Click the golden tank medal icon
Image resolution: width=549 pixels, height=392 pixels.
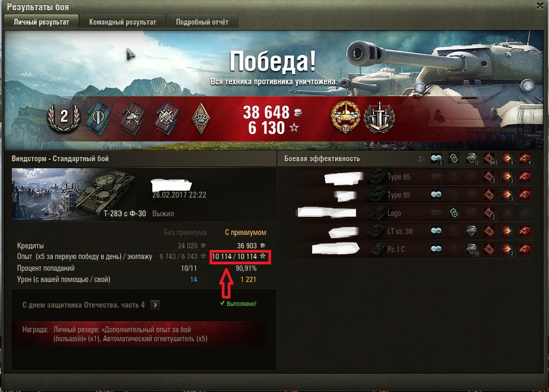(346, 117)
